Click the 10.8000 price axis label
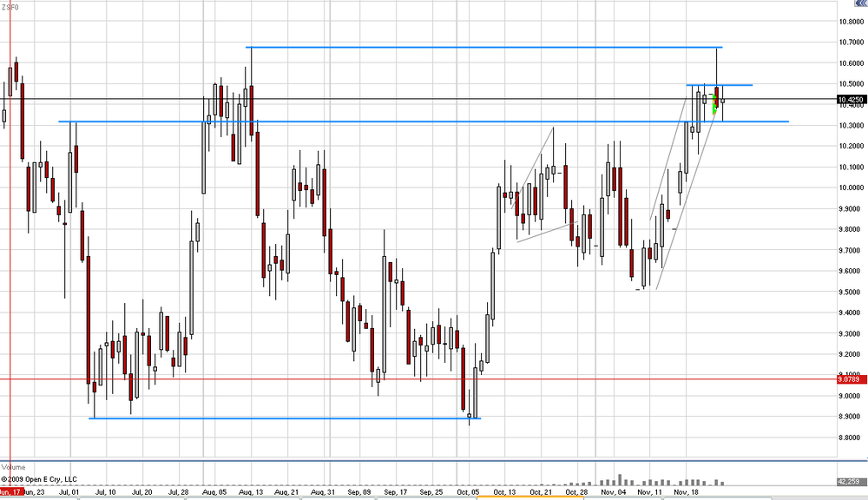Image resolution: width=868 pixels, height=500 pixels. click(852, 22)
